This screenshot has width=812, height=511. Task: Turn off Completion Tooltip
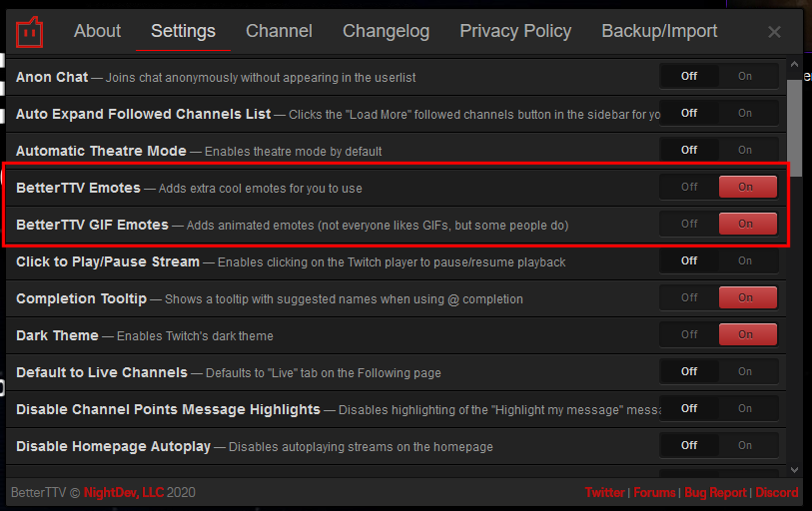(x=689, y=297)
